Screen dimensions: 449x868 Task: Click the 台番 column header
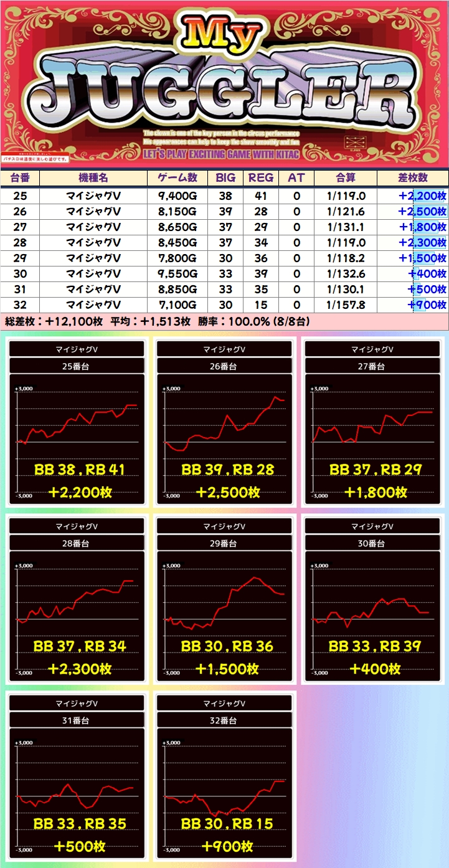pyautogui.click(x=20, y=177)
